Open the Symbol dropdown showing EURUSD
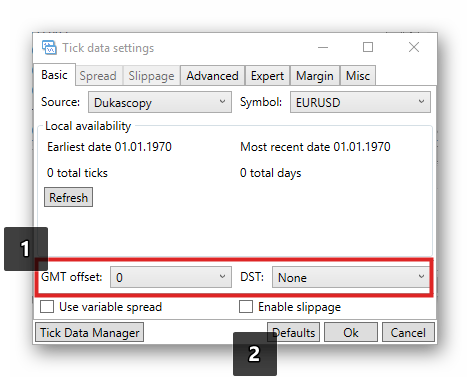The width and height of the screenshot is (470, 377). pos(360,102)
